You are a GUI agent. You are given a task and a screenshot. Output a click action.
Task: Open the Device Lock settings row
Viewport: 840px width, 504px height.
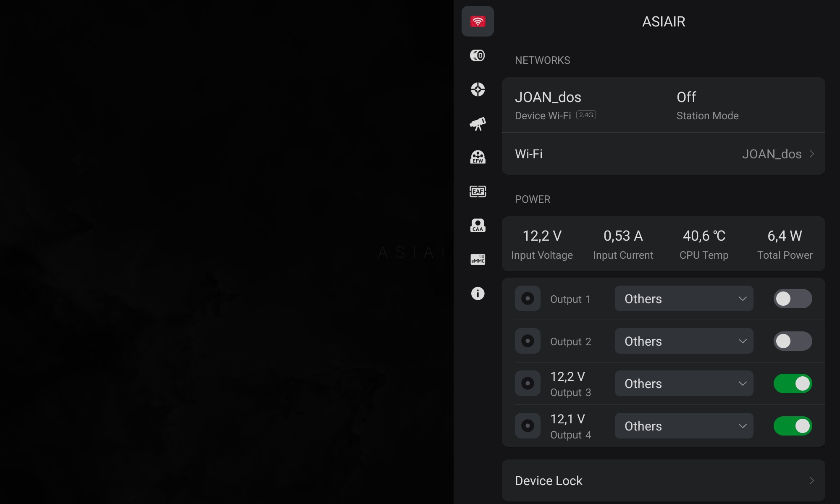663,480
